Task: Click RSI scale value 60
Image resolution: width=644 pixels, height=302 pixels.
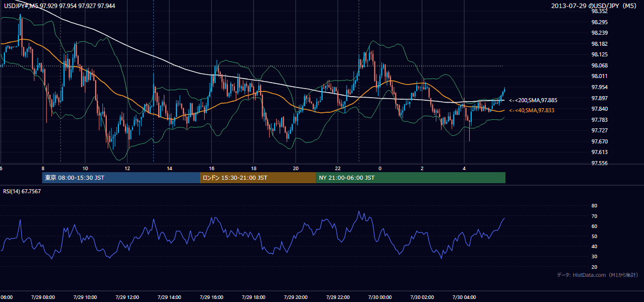Action: [594, 226]
